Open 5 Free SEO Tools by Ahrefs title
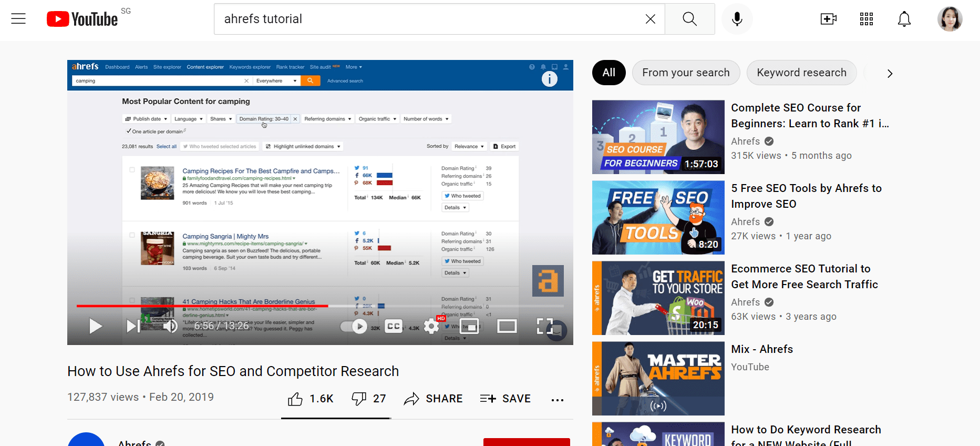 (806, 196)
